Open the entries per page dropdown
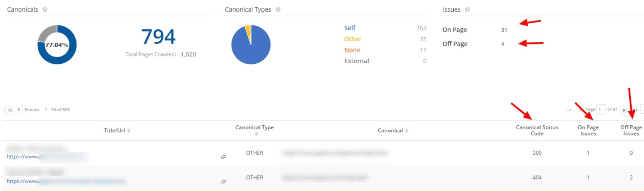644x191 pixels. pos(13,110)
